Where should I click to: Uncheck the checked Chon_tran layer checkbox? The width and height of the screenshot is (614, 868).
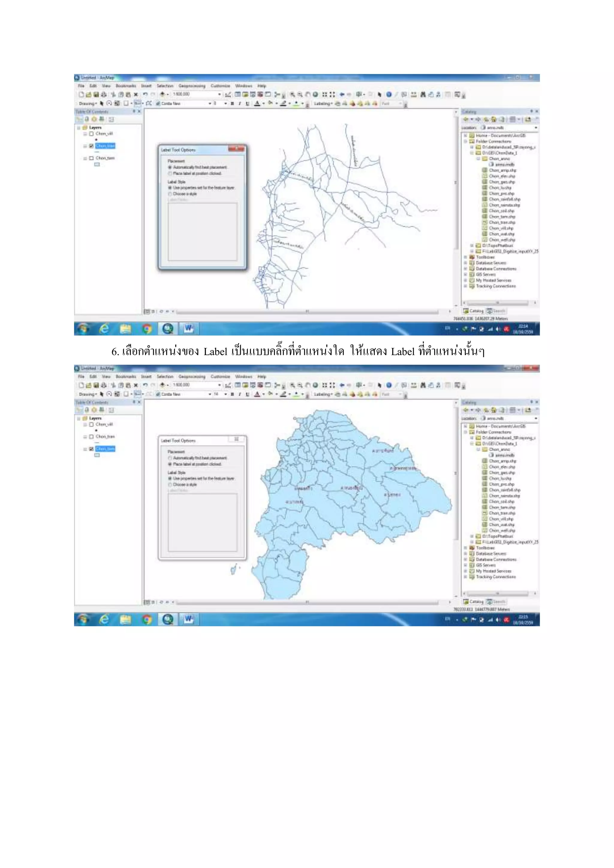[x=91, y=146]
